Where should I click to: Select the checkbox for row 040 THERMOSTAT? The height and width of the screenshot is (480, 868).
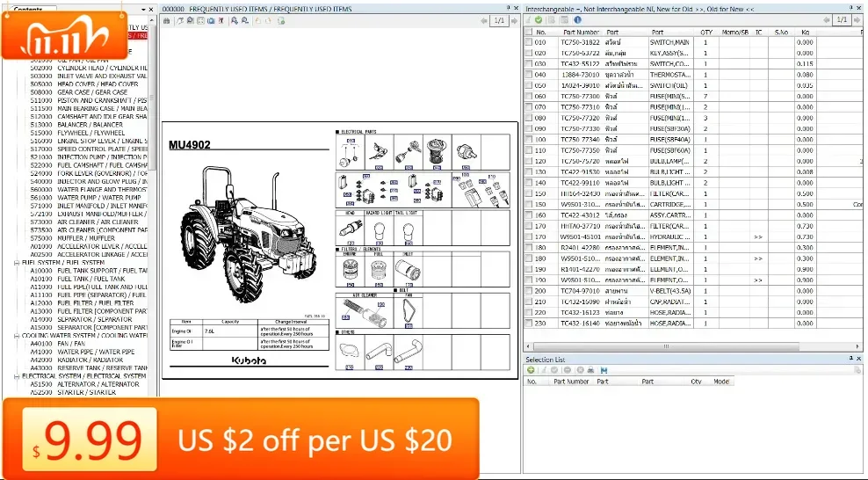(529, 75)
